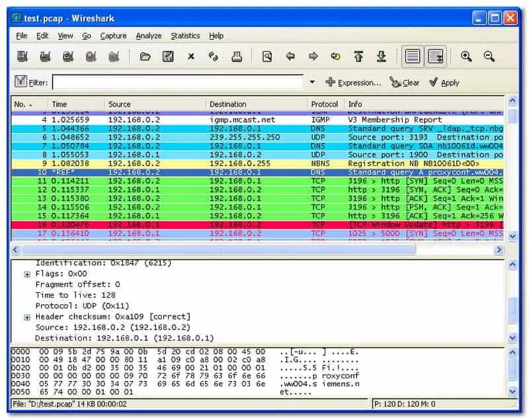This screenshot has width=529, height=420.
Task: Click the Filter: label button
Action: (x=38, y=83)
